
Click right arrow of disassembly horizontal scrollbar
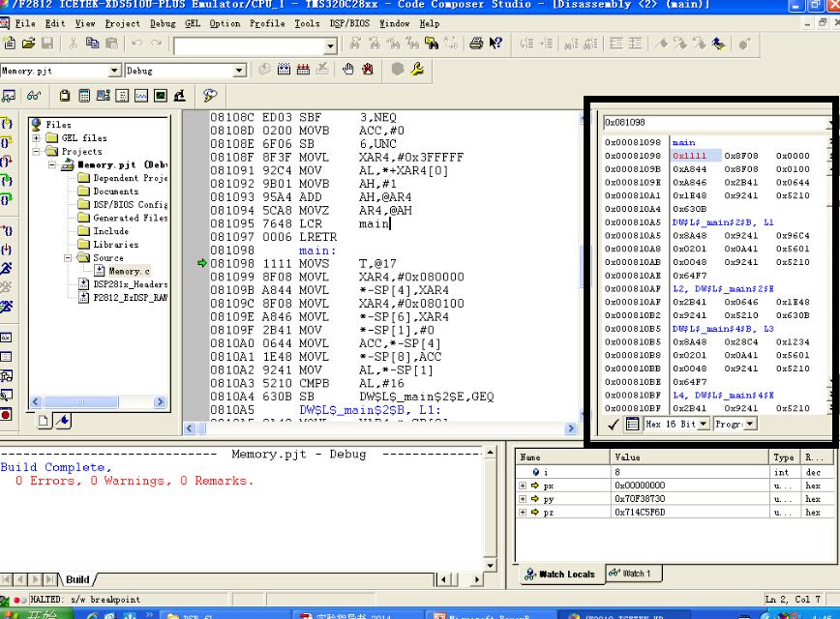click(x=571, y=428)
